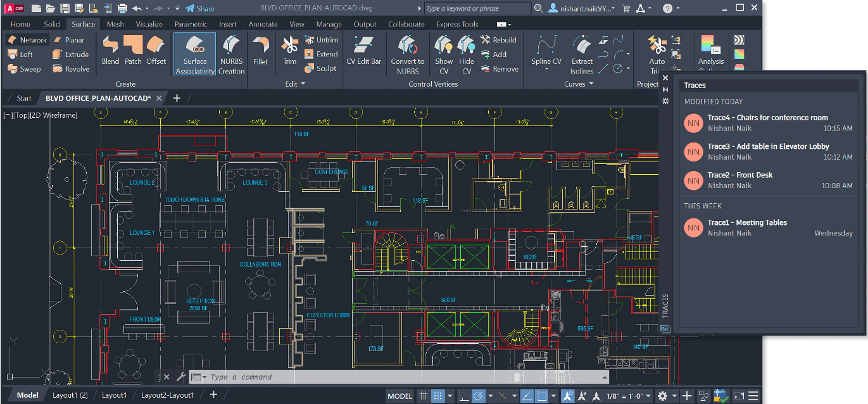The width and height of the screenshot is (868, 404).
Task: Toggle the drawing grid display in status bar
Action: coord(424,396)
